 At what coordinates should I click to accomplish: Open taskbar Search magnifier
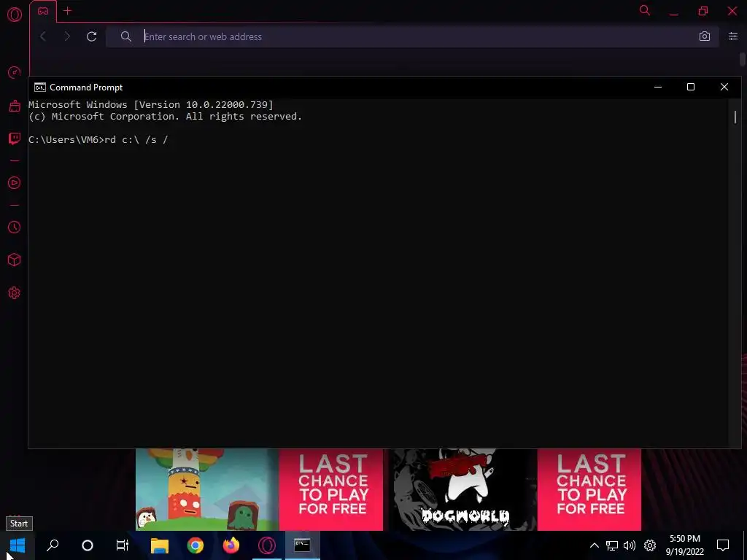click(x=53, y=545)
